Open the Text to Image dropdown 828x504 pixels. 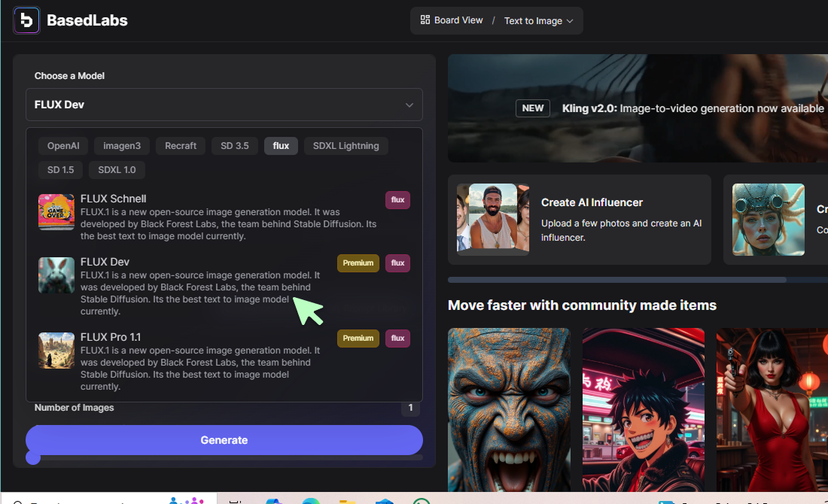click(x=539, y=20)
